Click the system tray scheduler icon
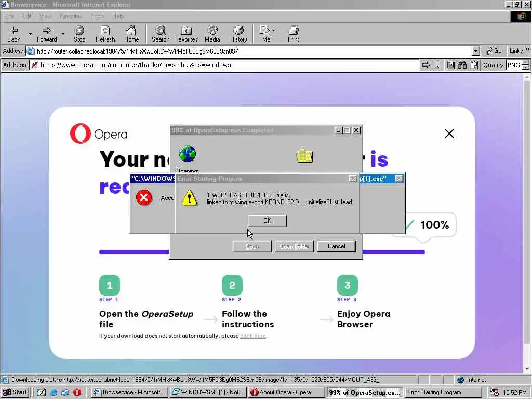532x399 pixels. (495, 393)
